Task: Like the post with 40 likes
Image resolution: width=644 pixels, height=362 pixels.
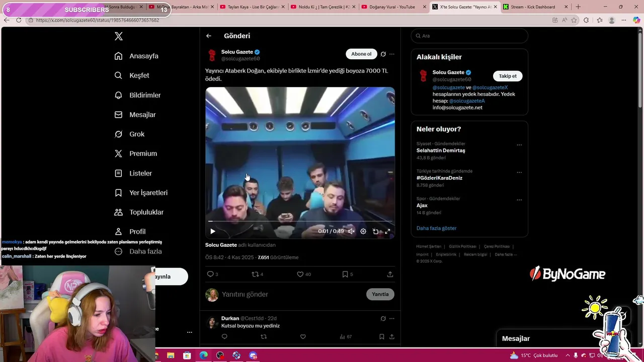Action: [304, 274]
